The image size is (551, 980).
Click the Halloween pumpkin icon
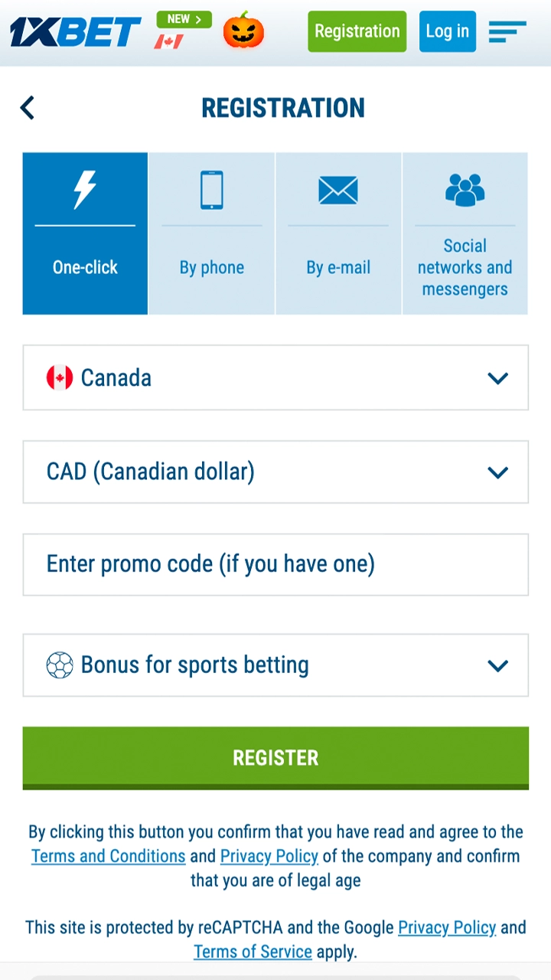coord(242,31)
